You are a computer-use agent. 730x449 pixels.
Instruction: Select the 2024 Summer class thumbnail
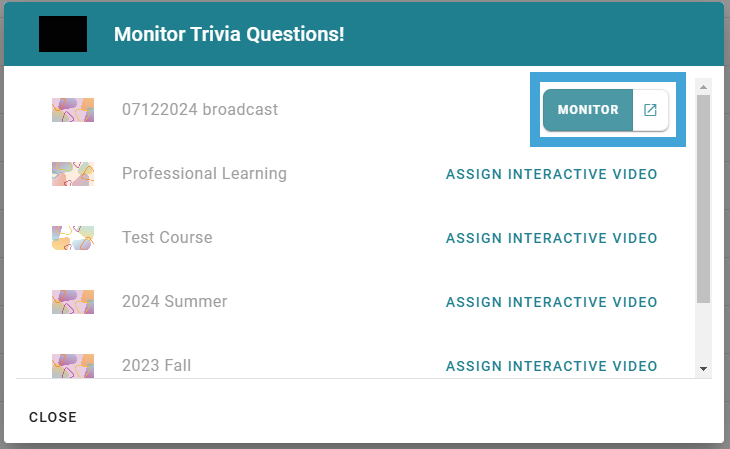[x=73, y=302]
